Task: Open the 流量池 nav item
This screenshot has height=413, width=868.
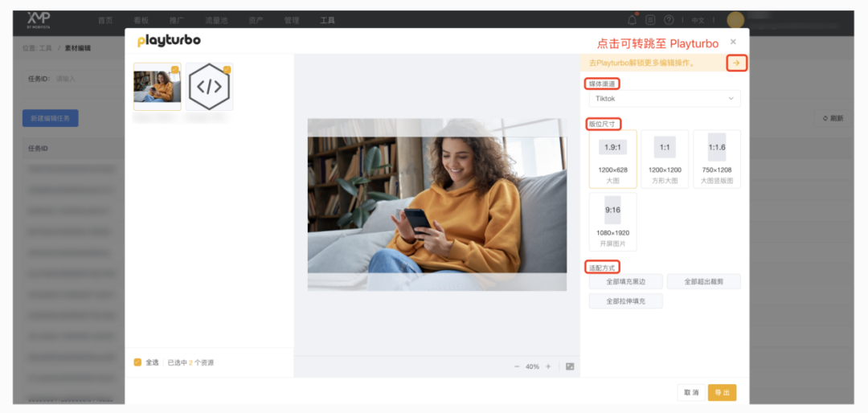Action: point(216,20)
